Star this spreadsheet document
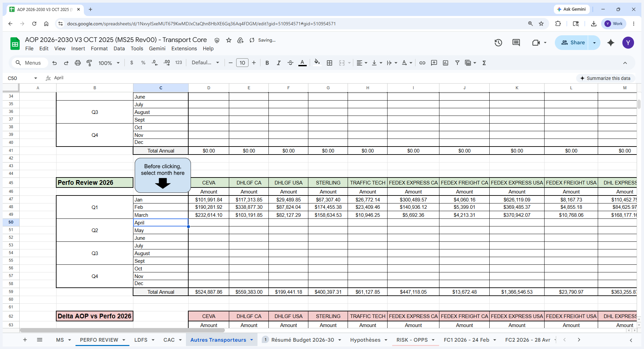Image resolution: width=644 pixels, height=349 pixels. point(229,40)
